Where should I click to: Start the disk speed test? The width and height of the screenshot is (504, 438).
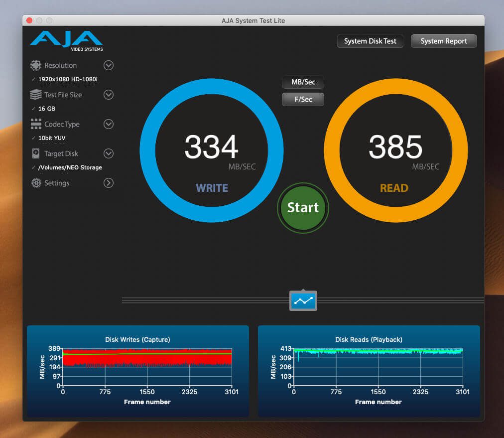tap(303, 208)
